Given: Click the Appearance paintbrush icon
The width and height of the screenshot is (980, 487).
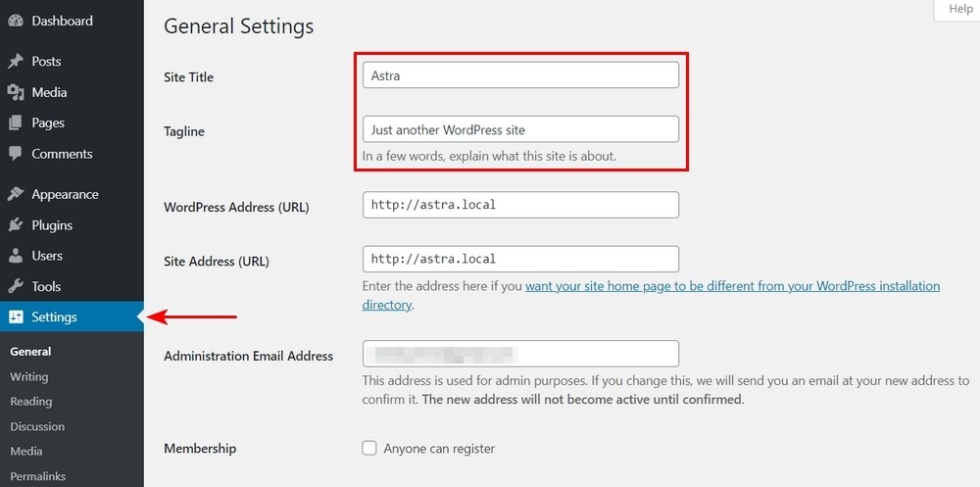Looking at the screenshot, I should [x=16, y=194].
